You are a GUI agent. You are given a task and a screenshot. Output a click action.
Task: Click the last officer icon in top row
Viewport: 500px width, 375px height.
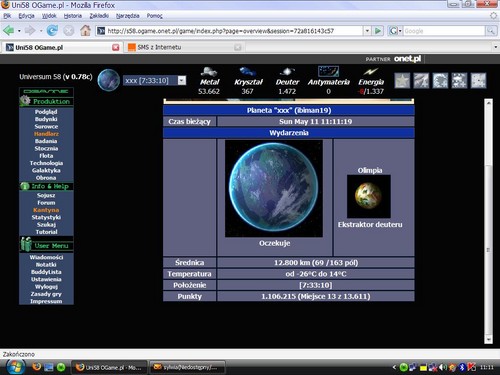(478, 80)
